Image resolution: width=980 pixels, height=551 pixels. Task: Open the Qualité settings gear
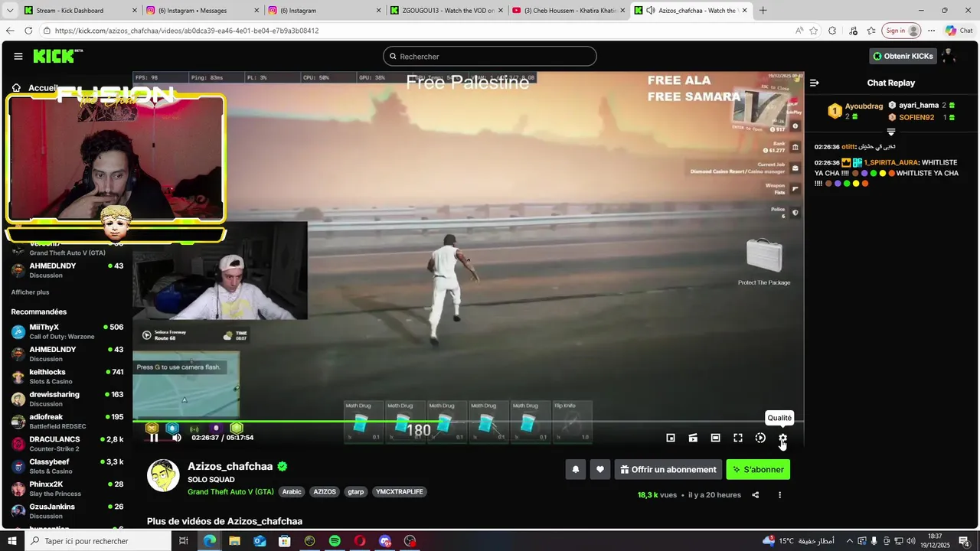(782, 438)
